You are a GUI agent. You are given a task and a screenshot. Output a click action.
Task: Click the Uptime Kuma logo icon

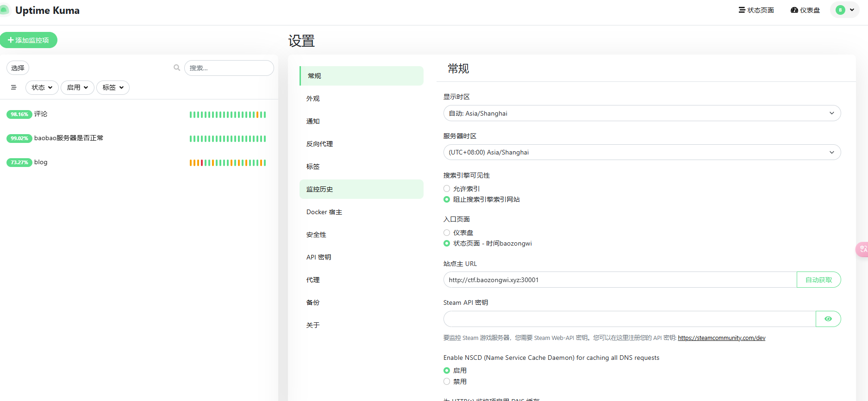point(5,10)
